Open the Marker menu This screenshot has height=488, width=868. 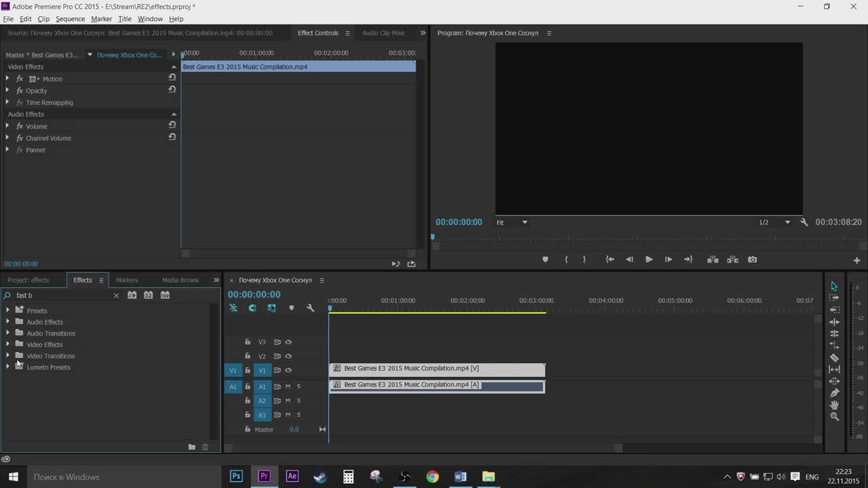click(102, 19)
